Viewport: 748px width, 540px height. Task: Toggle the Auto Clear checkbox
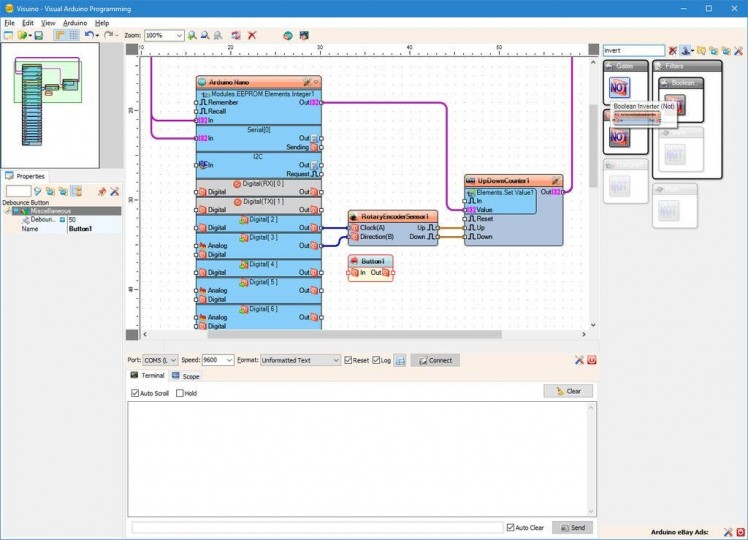510,527
